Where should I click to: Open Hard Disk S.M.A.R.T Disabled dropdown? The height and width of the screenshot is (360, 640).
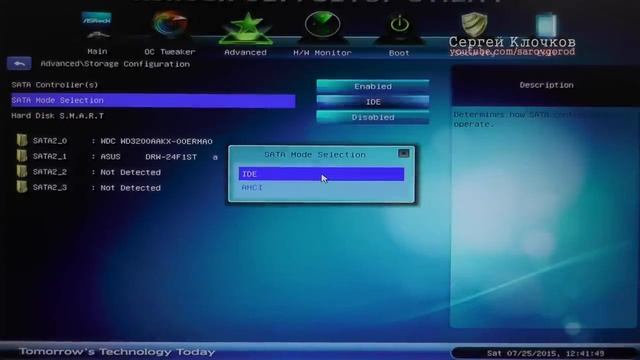tap(373, 118)
